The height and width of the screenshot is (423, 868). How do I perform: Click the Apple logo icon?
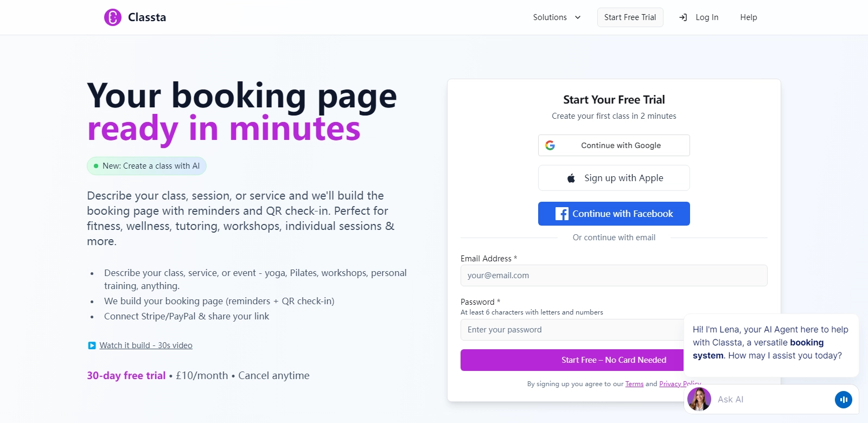pyautogui.click(x=571, y=178)
